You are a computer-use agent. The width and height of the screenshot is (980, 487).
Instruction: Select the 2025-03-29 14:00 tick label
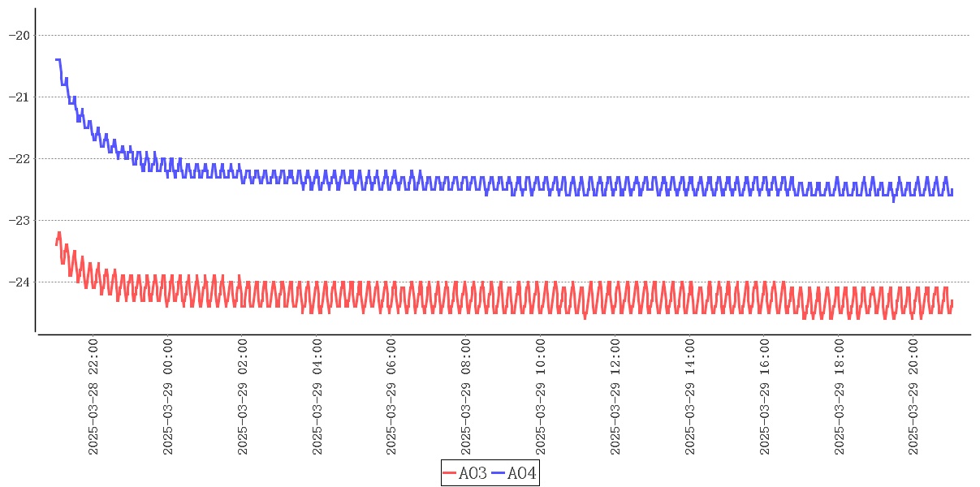[690, 398]
